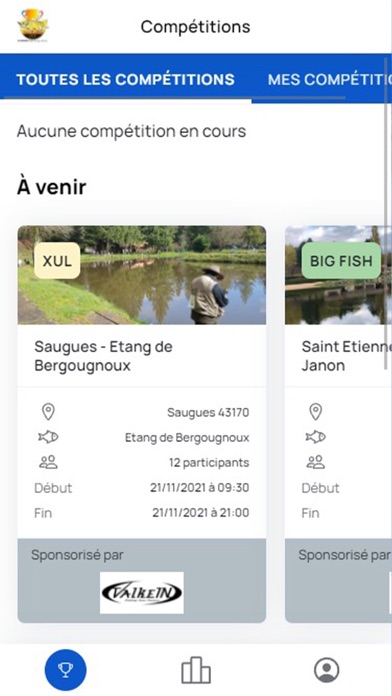Viewport: 392px width, 696px height.
Task: Tap the XUL category badge
Action: coord(57,261)
